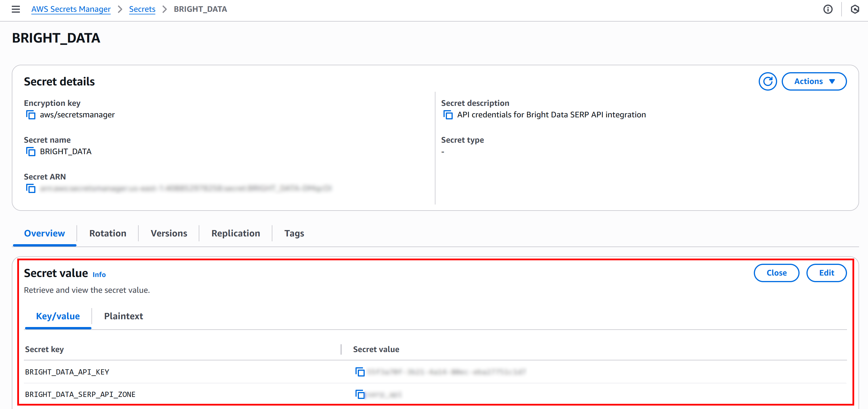
Task: Copy the BRIGHT_DATA_SERP_API_ZONE secret value
Action: [x=360, y=394]
